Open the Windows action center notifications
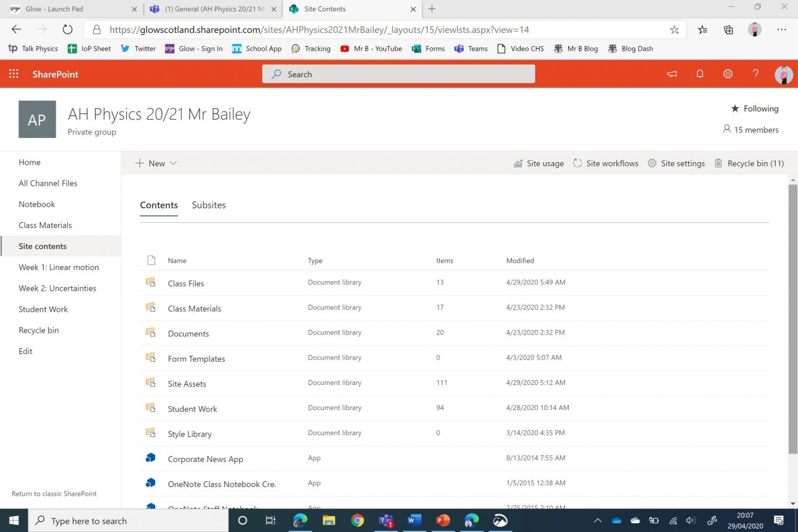798x532 pixels. coord(779,521)
